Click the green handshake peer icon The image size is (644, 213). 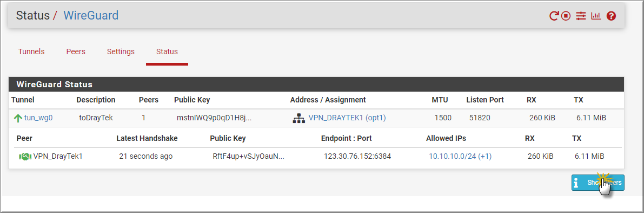[25, 157]
